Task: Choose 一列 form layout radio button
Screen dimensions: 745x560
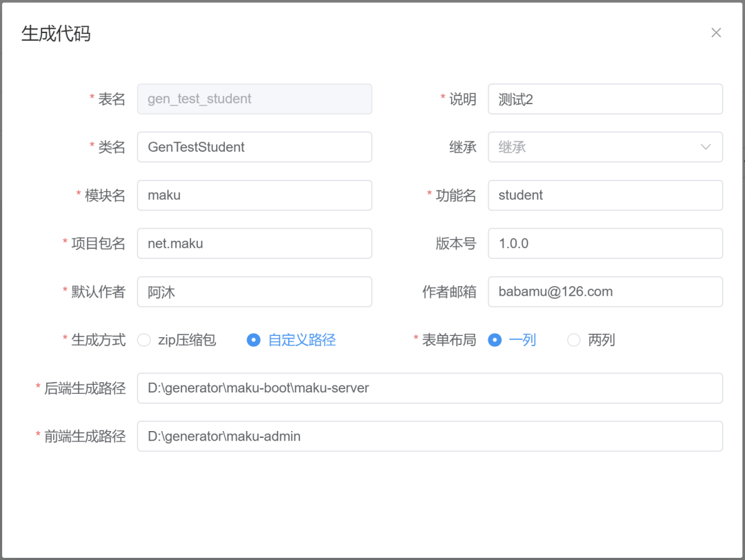Action: point(495,340)
